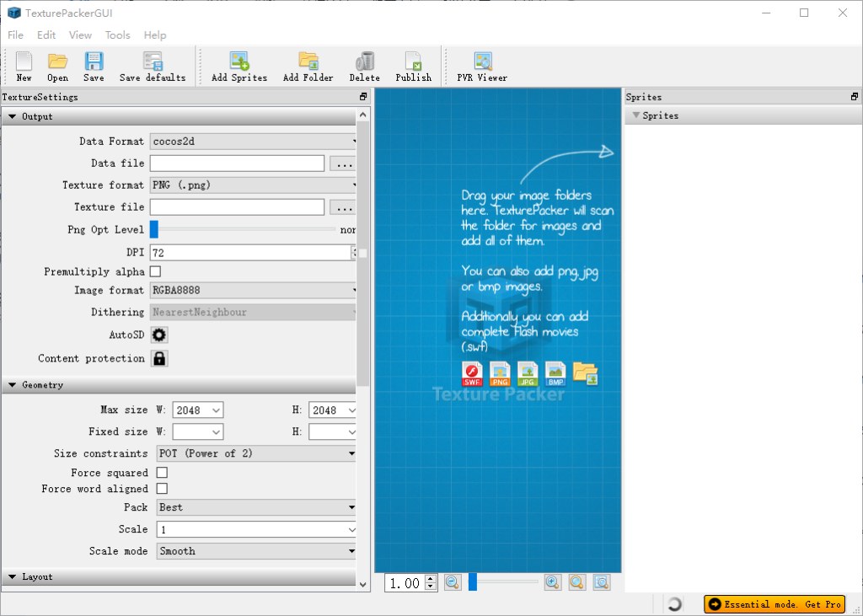
Task: Open a project via Open toolbar icon
Action: coord(57,66)
